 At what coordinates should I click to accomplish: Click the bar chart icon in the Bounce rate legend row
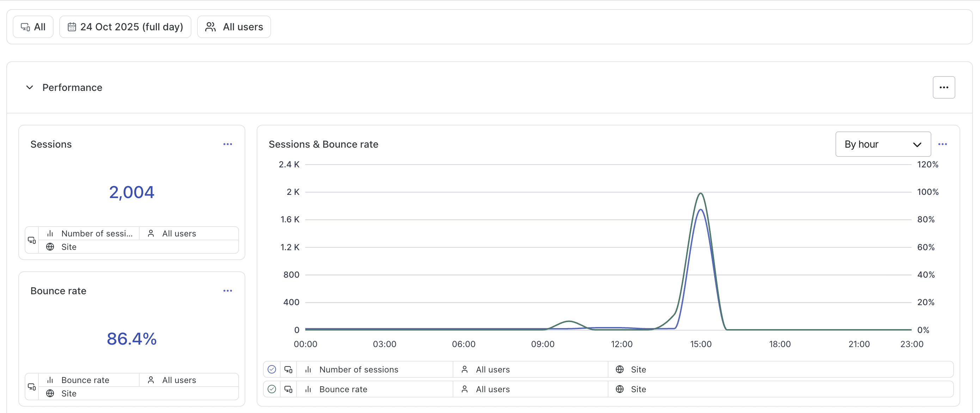click(x=308, y=389)
